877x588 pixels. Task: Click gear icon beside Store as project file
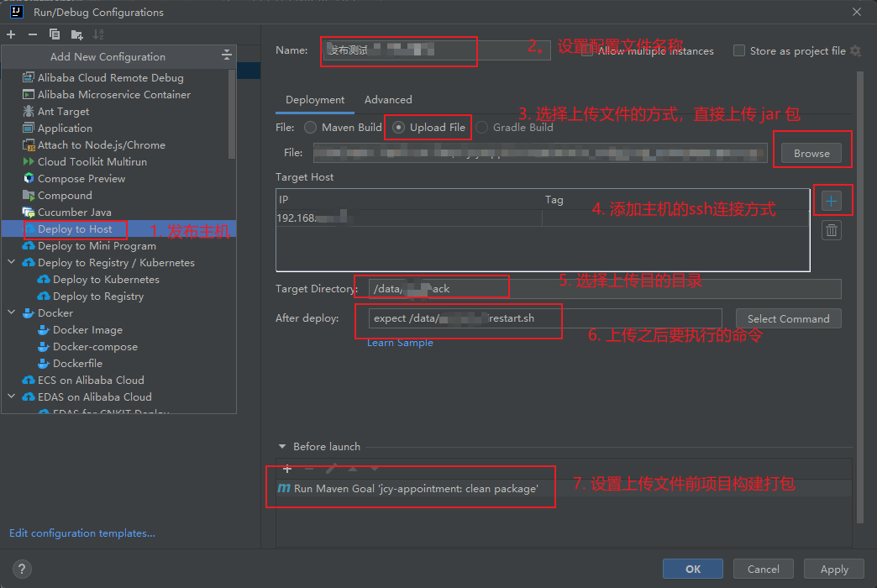click(856, 50)
